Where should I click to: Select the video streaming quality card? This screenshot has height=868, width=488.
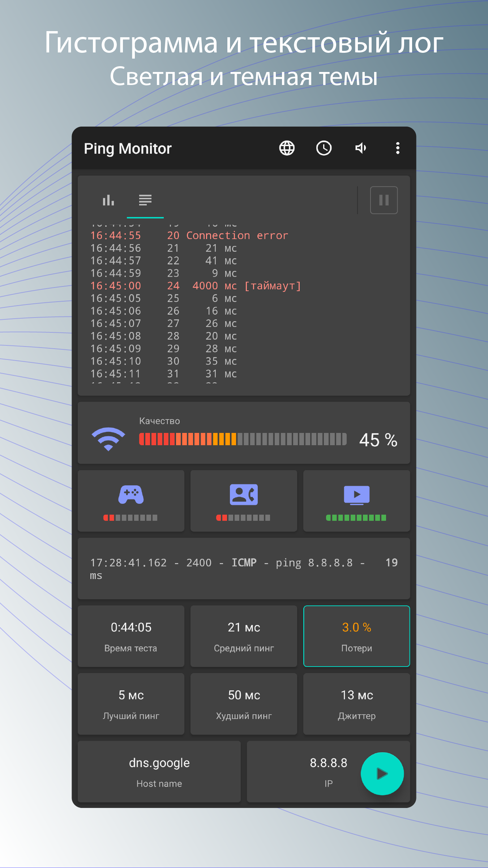tap(356, 501)
